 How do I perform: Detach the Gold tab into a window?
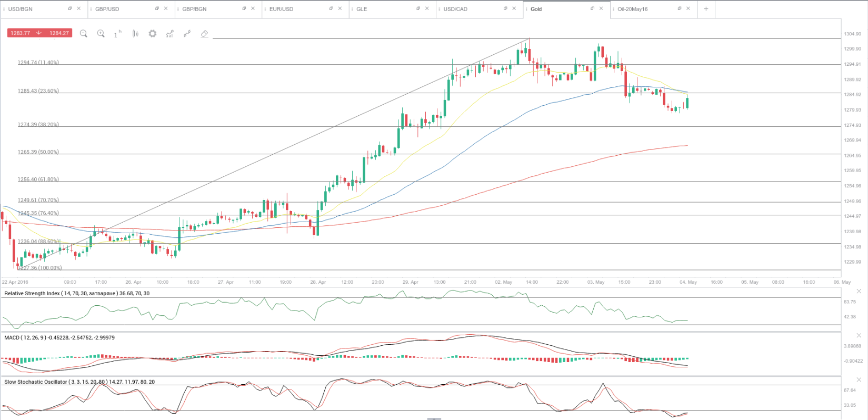592,8
